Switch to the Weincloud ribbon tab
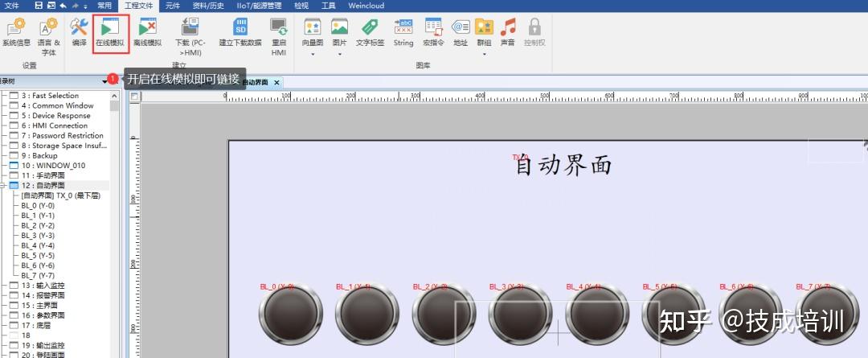This screenshot has width=868, height=358. point(366,6)
